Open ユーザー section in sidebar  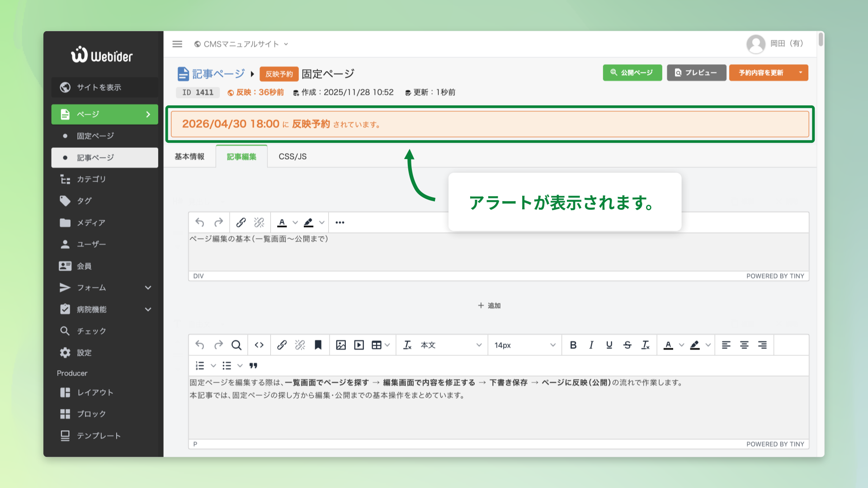point(104,244)
